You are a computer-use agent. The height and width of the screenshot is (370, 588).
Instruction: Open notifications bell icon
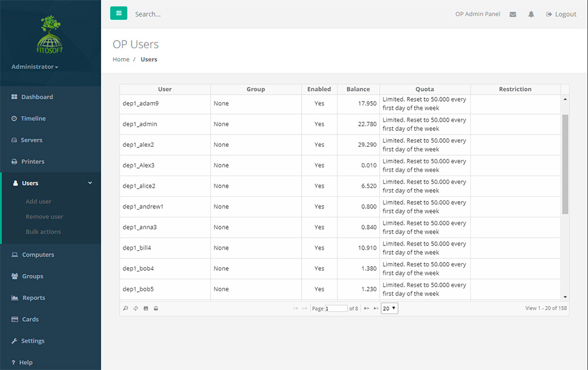[x=531, y=14]
